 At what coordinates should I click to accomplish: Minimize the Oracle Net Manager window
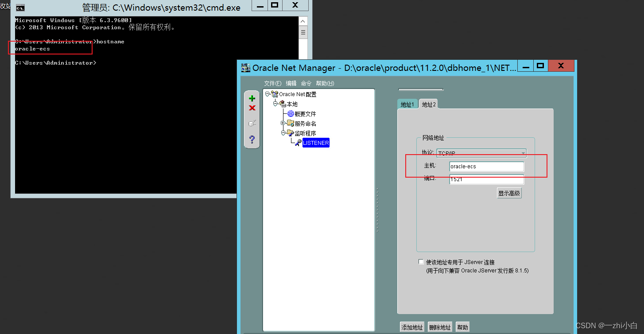(525, 66)
